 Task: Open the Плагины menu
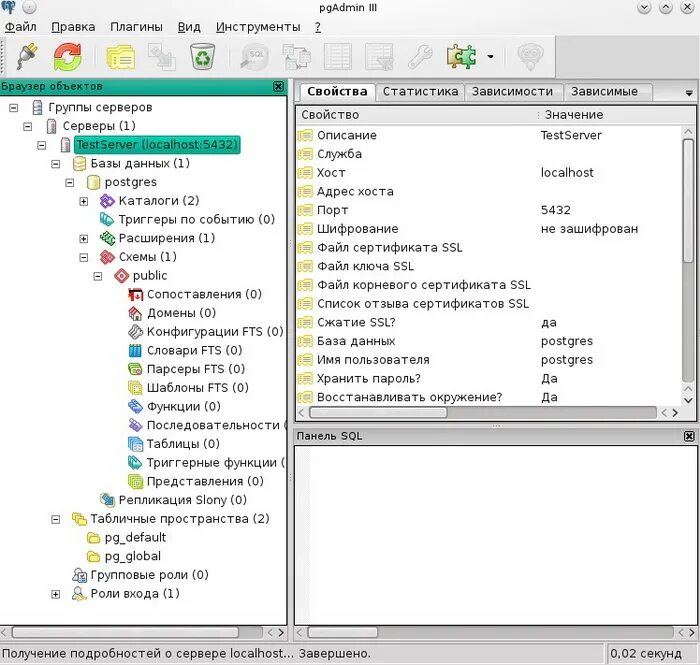coord(136,27)
